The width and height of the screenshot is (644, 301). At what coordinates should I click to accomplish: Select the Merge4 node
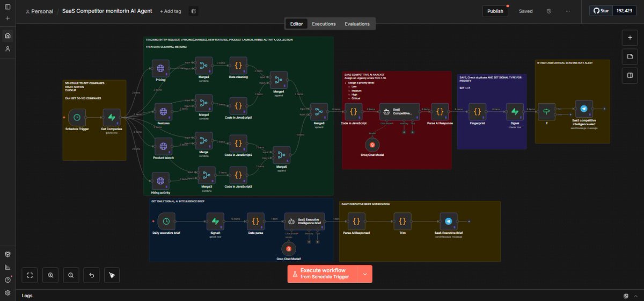click(x=279, y=80)
